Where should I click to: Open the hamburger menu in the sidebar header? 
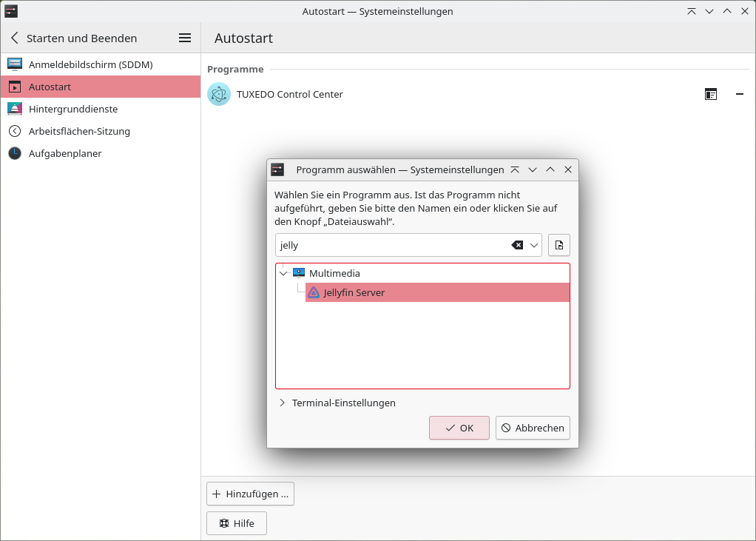point(184,38)
